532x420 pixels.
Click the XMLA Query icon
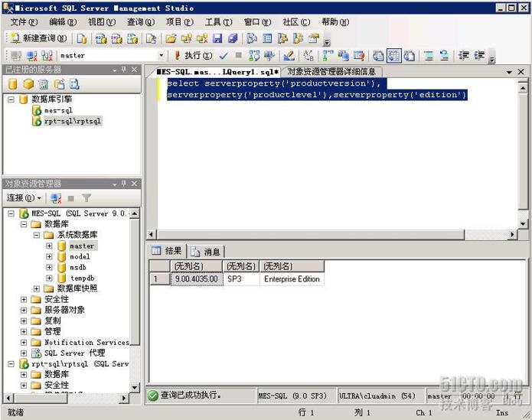[132, 39]
